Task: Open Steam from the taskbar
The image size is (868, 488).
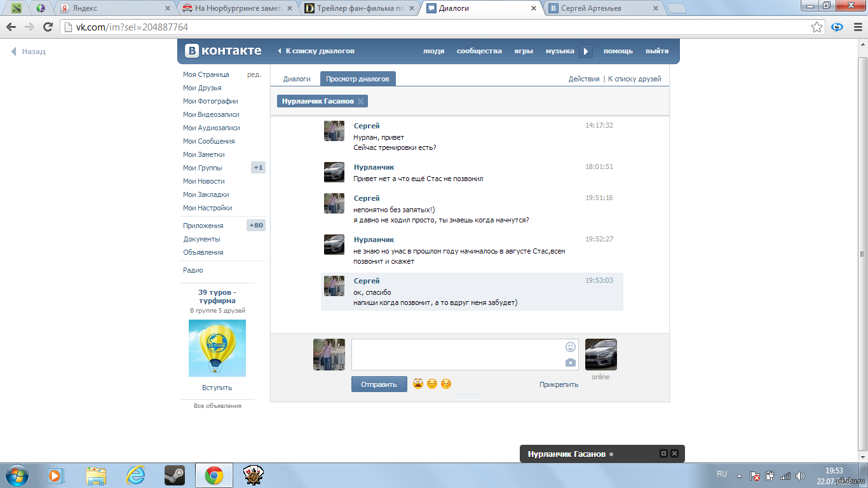Action: pos(174,475)
